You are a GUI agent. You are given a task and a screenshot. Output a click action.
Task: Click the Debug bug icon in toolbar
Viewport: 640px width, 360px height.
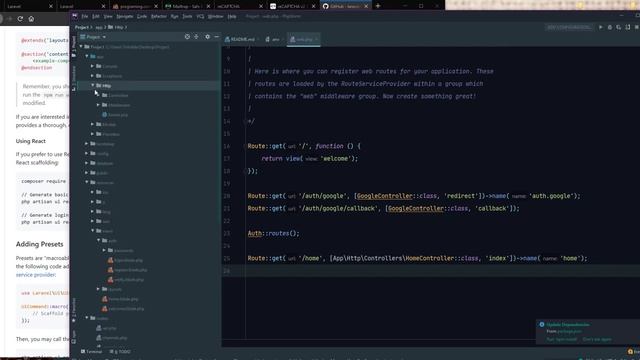(610, 27)
